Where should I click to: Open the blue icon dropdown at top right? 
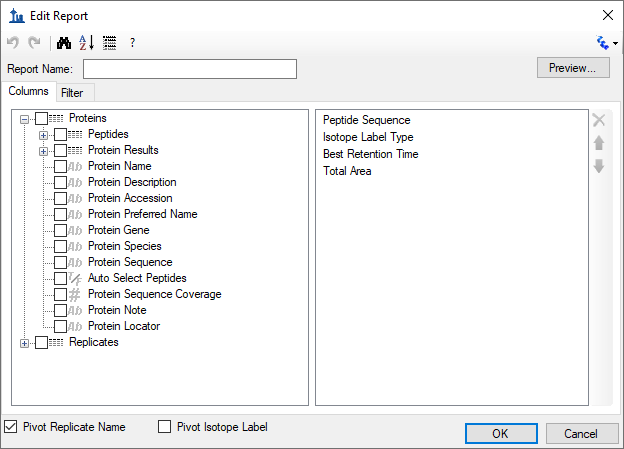click(x=607, y=43)
